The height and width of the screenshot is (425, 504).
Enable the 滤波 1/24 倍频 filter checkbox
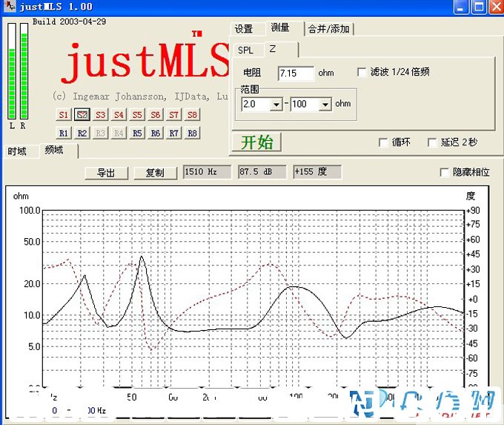click(x=362, y=72)
